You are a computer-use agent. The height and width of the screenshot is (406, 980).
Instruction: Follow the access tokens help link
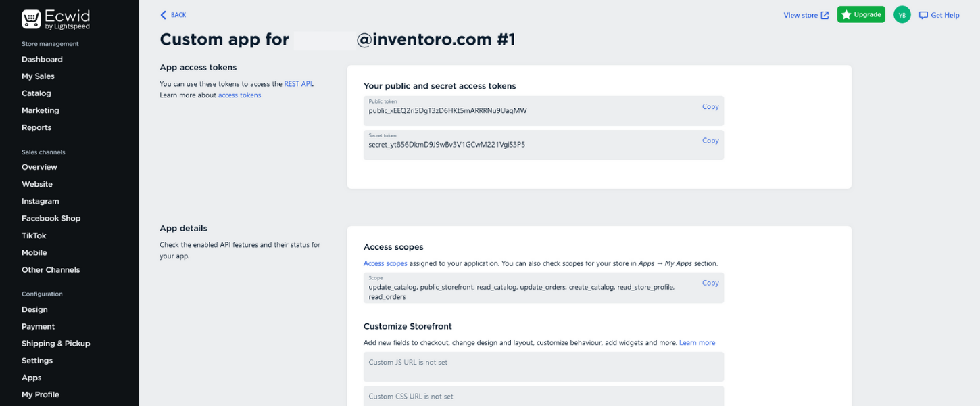239,95
